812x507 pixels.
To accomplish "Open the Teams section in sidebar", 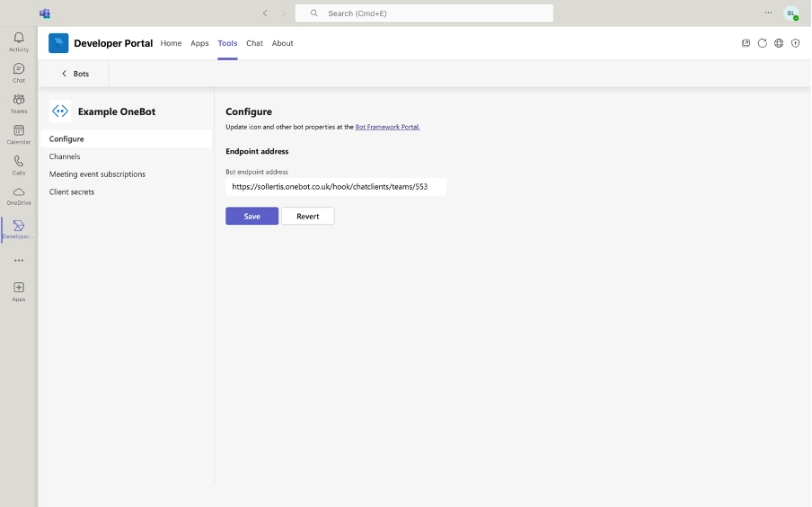I will (19, 103).
